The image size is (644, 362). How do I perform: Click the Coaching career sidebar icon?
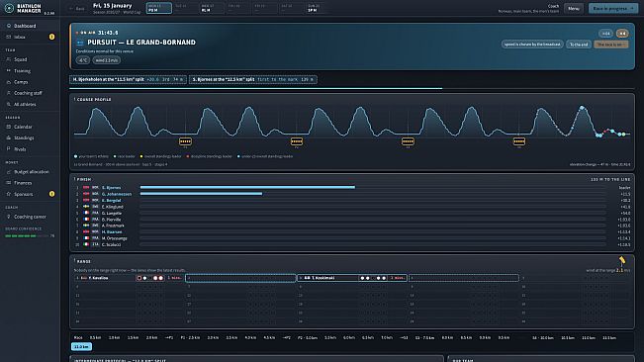tap(9, 217)
